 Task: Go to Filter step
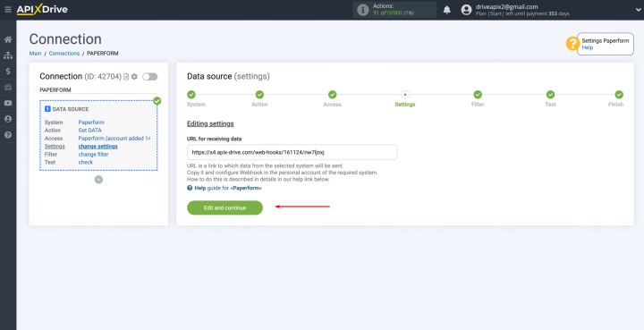(478, 95)
